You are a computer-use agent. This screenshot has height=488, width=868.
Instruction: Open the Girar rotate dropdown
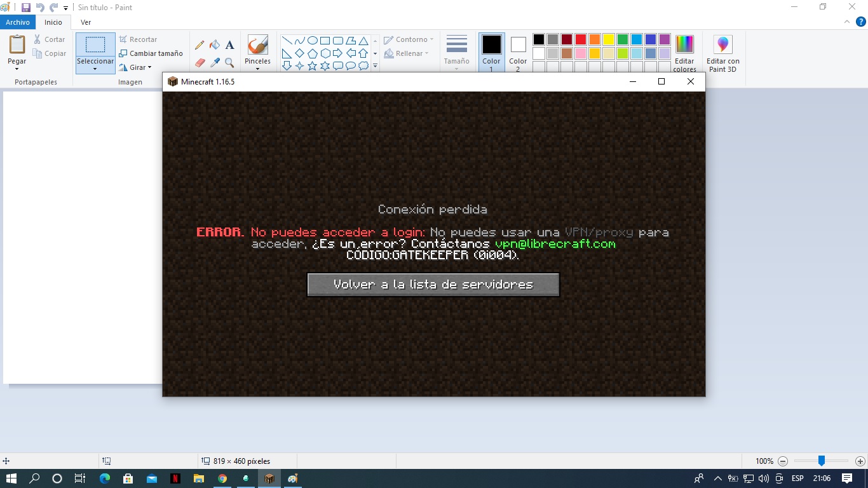(x=136, y=67)
